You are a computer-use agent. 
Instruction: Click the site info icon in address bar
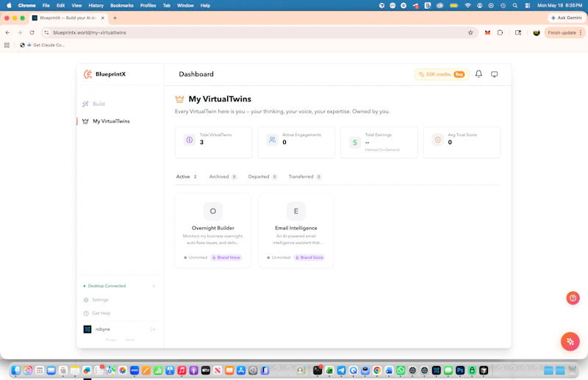[46, 32]
